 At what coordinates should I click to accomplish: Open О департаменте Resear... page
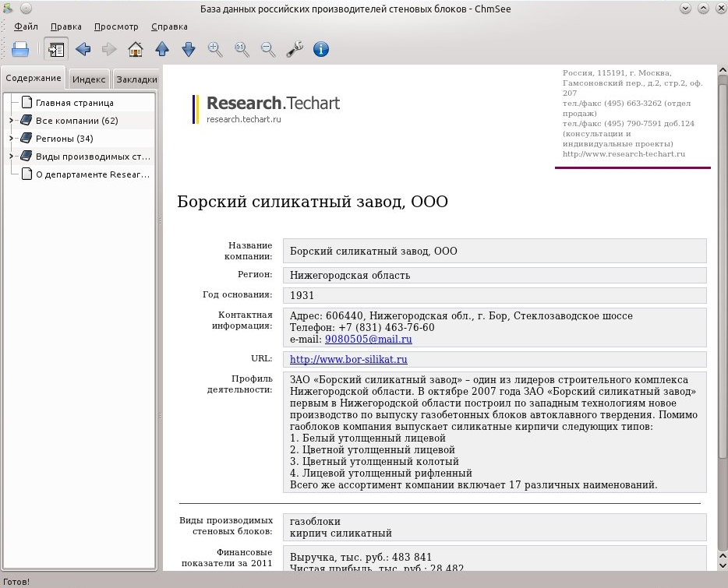tap(93, 174)
